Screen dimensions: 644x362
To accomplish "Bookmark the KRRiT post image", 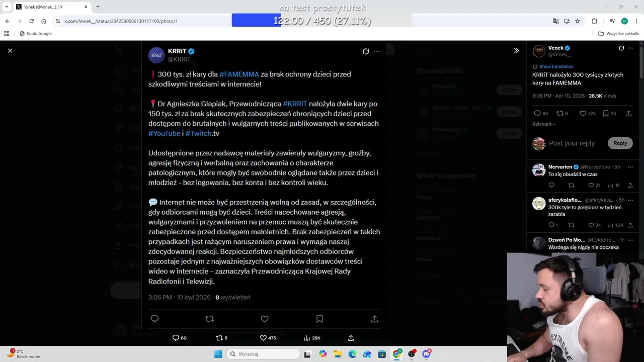I will click(319, 319).
